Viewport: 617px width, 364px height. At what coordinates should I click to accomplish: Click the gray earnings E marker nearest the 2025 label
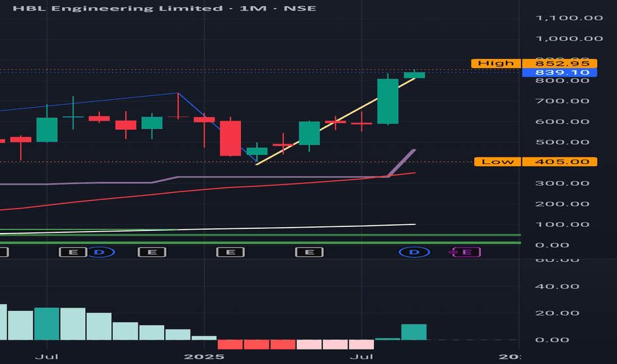(x=230, y=252)
